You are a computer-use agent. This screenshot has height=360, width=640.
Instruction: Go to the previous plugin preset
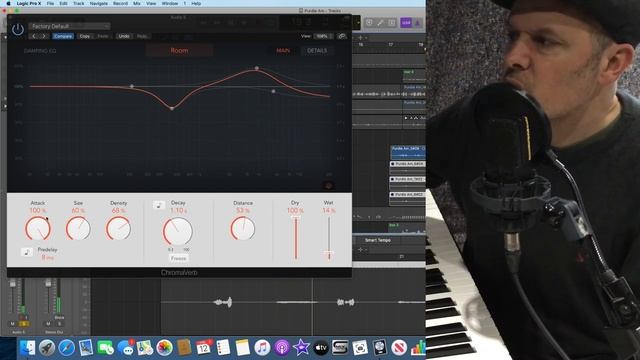(34, 36)
